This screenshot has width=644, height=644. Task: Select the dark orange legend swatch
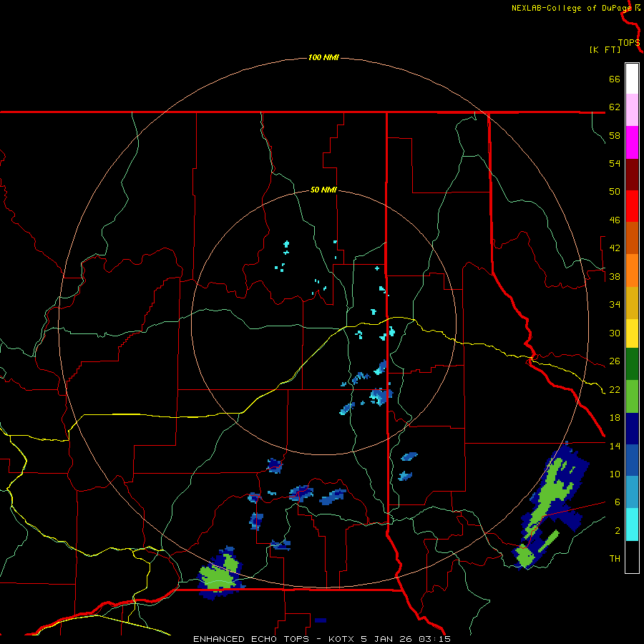coord(632,238)
